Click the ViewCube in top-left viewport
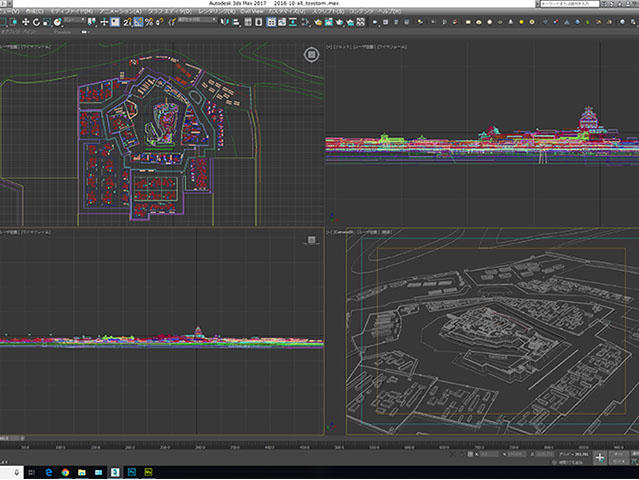 [x=311, y=53]
